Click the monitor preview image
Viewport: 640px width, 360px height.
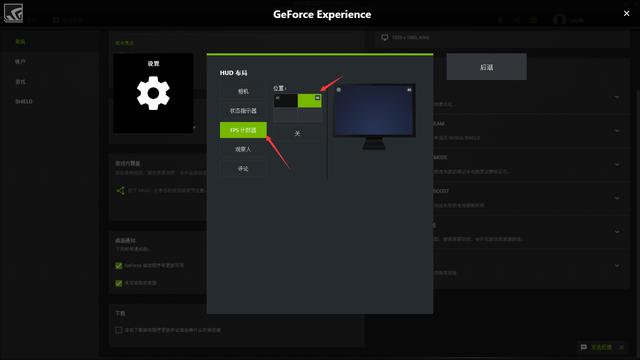[x=374, y=116]
